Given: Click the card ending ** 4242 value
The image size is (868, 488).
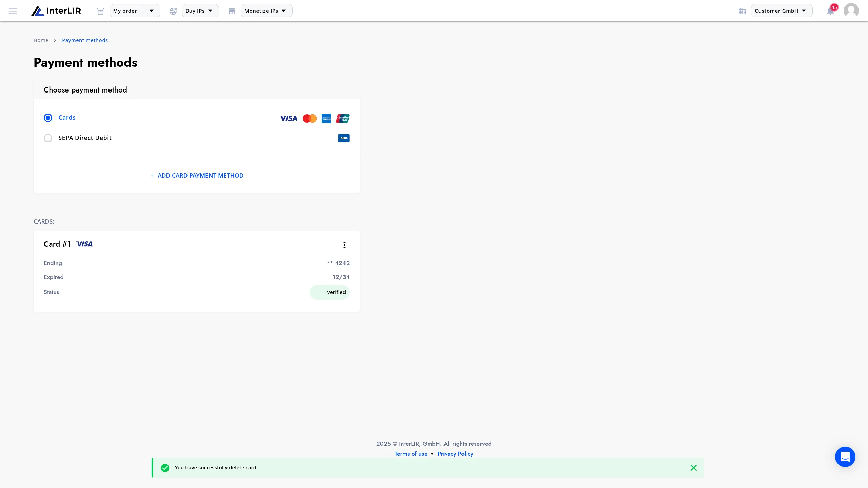Looking at the screenshot, I should point(338,263).
